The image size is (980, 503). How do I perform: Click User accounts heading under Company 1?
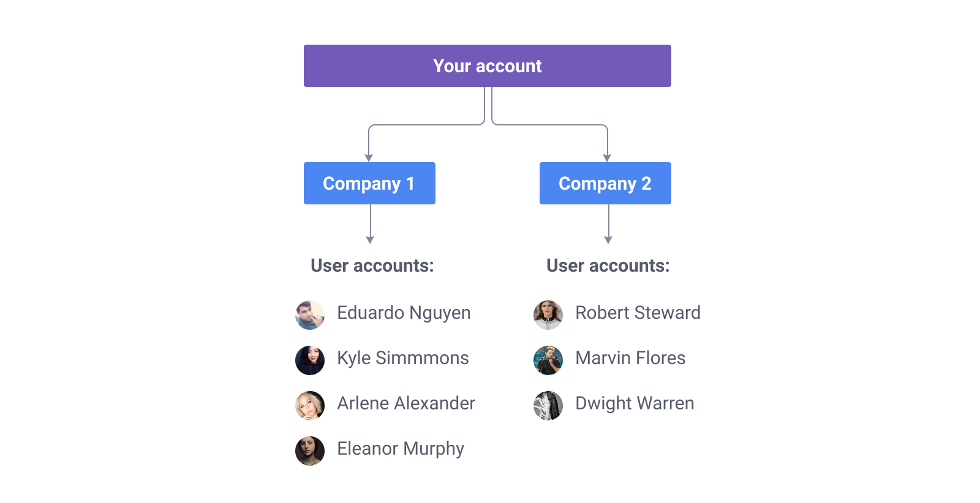372,266
